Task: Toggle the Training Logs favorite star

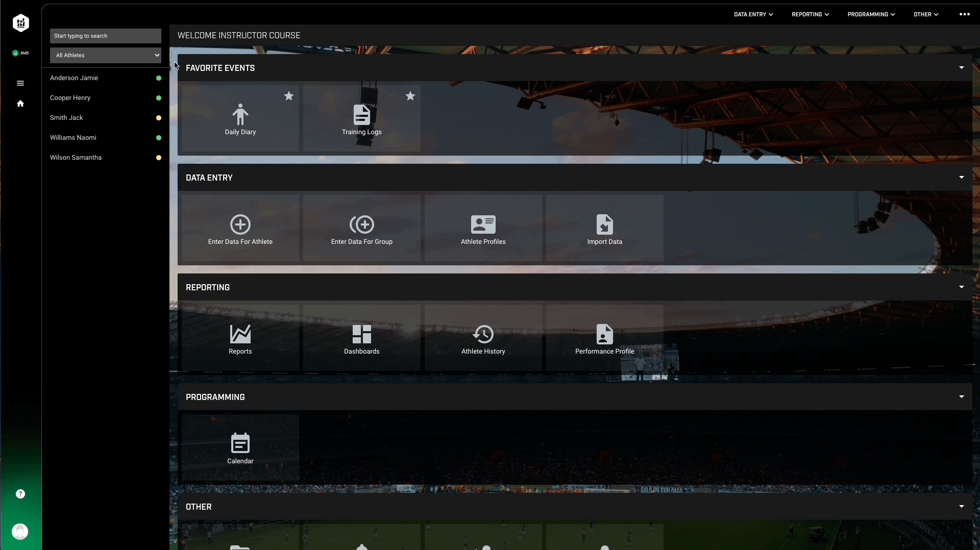Action: tap(410, 96)
